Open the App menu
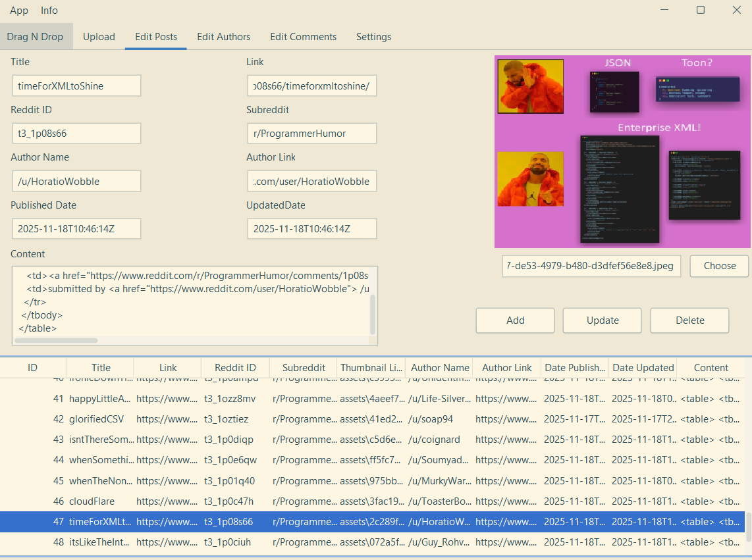This screenshot has height=560, width=752. click(x=18, y=10)
